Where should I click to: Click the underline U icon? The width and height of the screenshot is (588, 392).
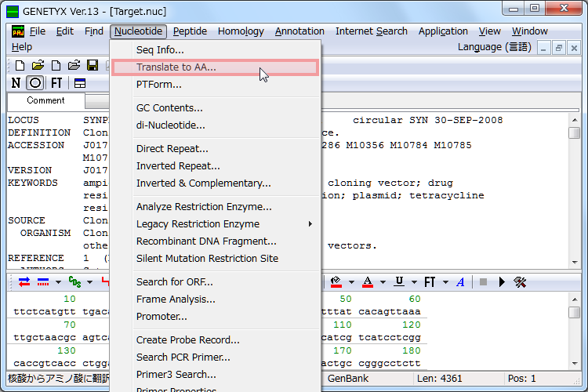pos(399,281)
